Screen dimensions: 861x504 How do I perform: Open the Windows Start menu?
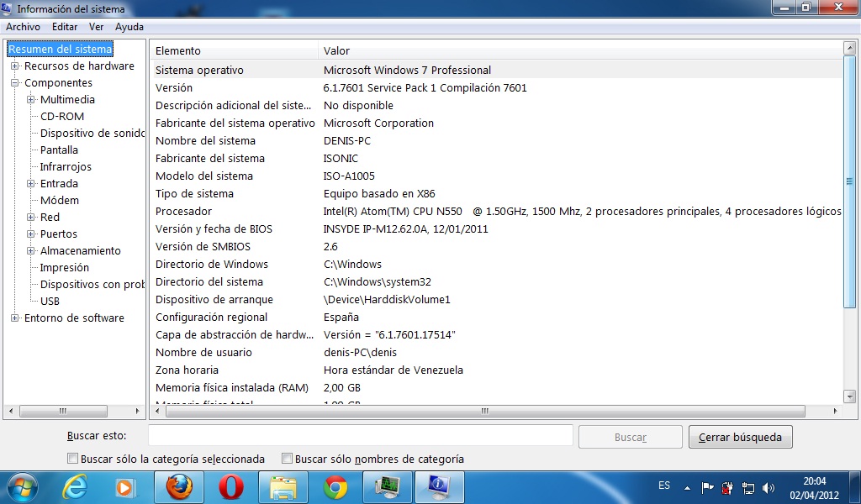(x=22, y=487)
